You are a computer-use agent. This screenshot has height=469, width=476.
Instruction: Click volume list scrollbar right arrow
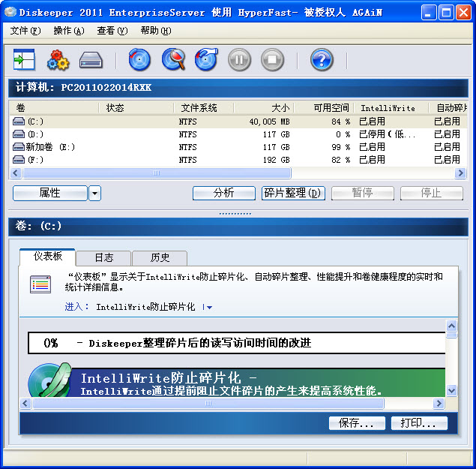460,173
